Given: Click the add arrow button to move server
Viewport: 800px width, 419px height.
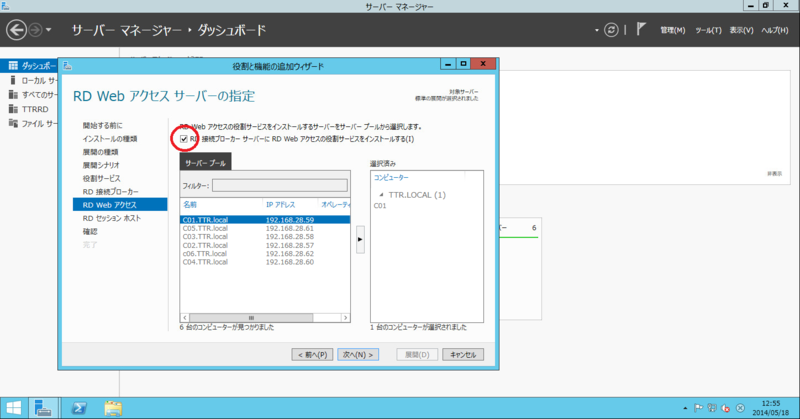Looking at the screenshot, I should tap(360, 239).
